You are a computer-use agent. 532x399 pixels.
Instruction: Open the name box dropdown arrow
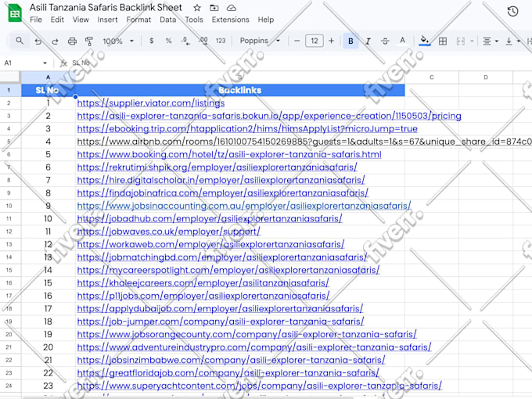point(45,63)
